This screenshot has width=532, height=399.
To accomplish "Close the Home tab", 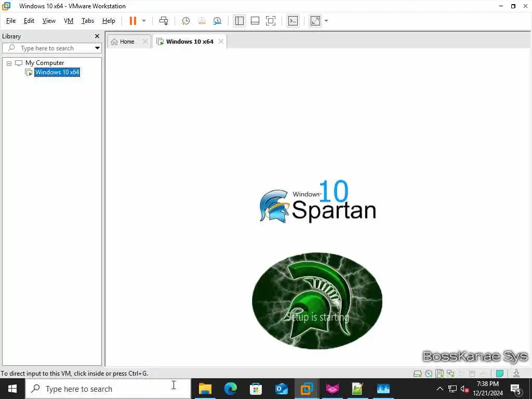I will (x=145, y=42).
